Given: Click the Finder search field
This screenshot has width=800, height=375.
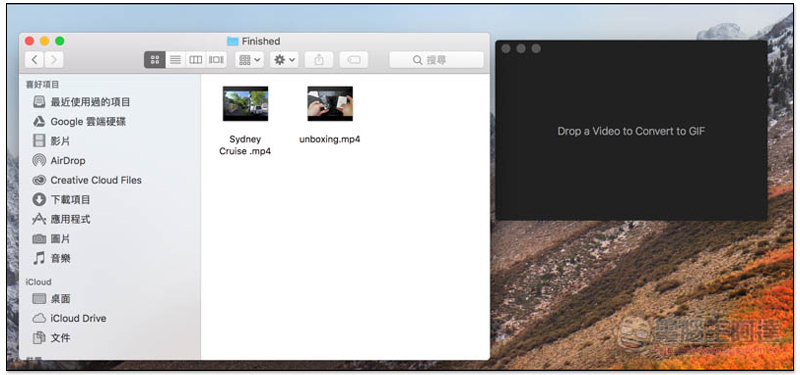Looking at the screenshot, I should coord(436,60).
